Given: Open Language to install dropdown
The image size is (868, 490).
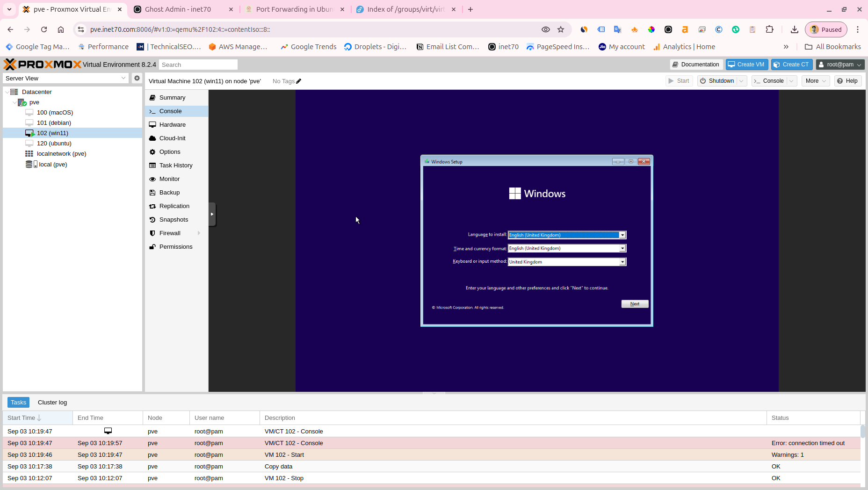Looking at the screenshot, I should tap(622, 235).
